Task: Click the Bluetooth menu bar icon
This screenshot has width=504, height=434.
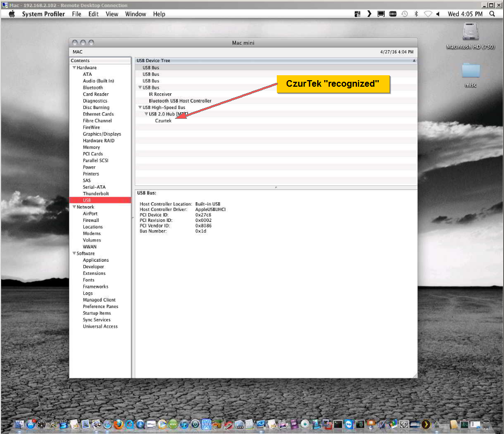Action: click(416, 14)
